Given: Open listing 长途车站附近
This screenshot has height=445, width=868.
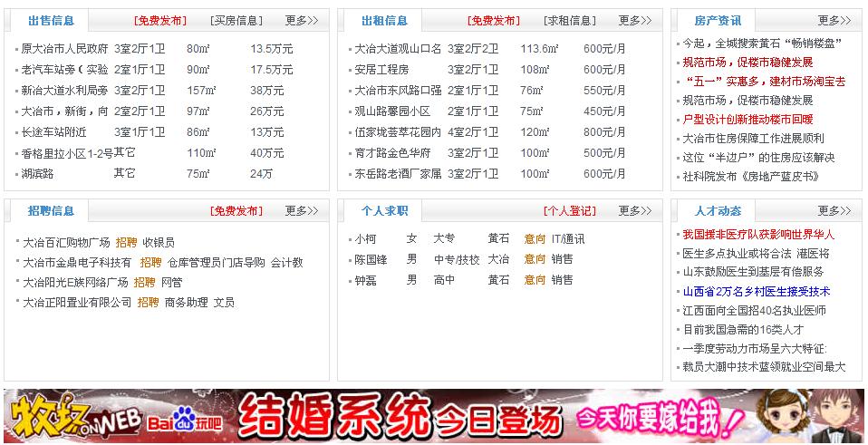Looking at the screenshot, I should pyautogui.click(x=53, y=132).
